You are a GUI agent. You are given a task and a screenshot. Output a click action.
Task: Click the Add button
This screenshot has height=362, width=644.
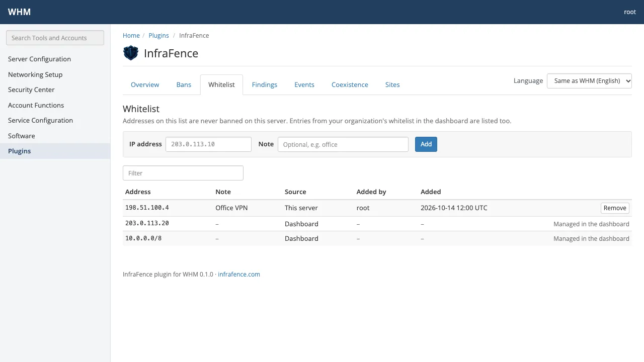tap(426, 144)
